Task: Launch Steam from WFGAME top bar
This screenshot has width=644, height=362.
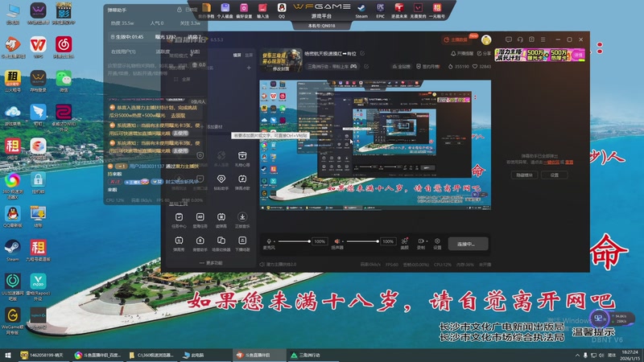Action: click(361, 10)
